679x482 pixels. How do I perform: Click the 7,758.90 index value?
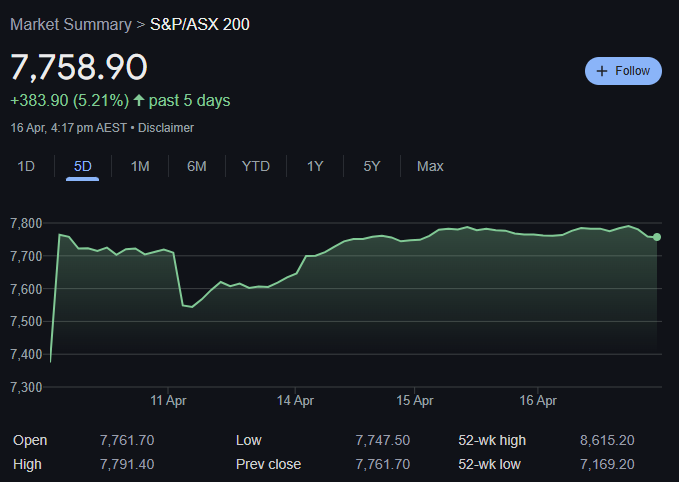tap(79, 67)
